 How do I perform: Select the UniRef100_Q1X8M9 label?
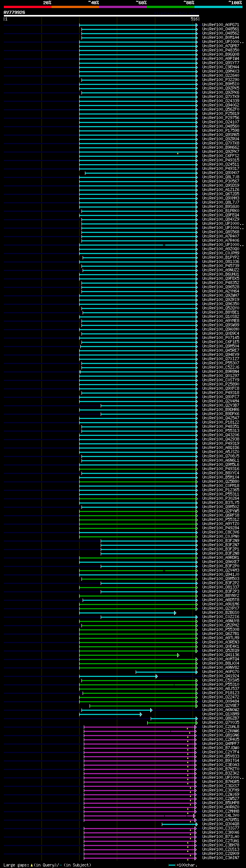(221, 714)
